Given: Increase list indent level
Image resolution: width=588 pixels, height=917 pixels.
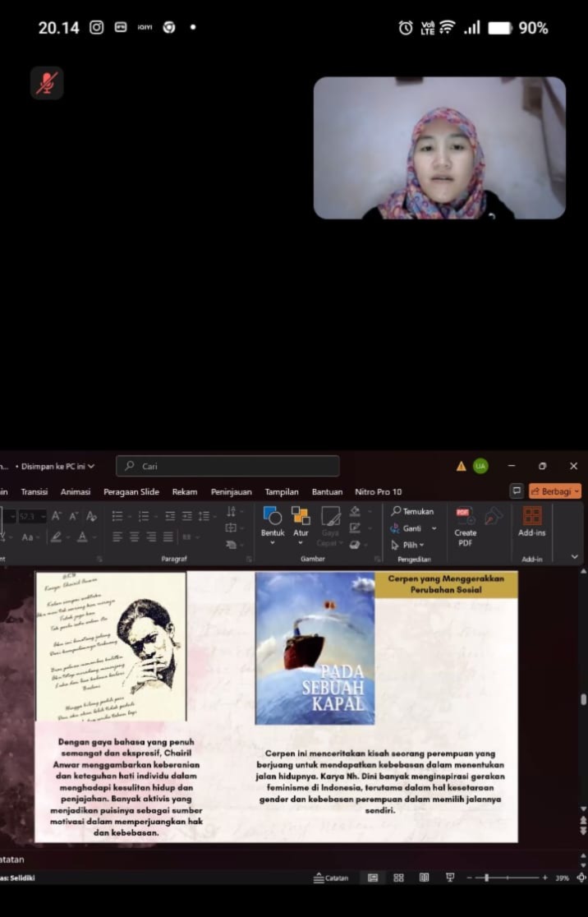Looking at the screenshot, I should pyautogui.click(x=187, y=516).
